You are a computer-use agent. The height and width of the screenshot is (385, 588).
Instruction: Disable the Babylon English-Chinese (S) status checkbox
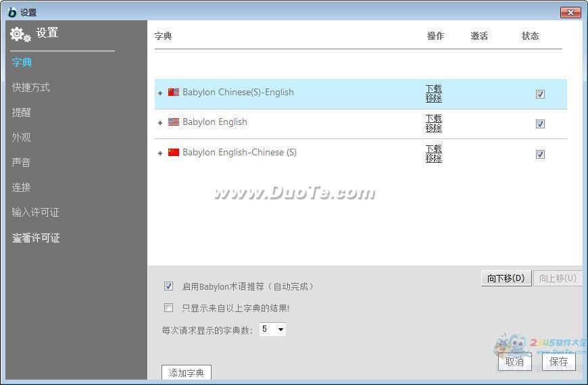coord(540,154)
